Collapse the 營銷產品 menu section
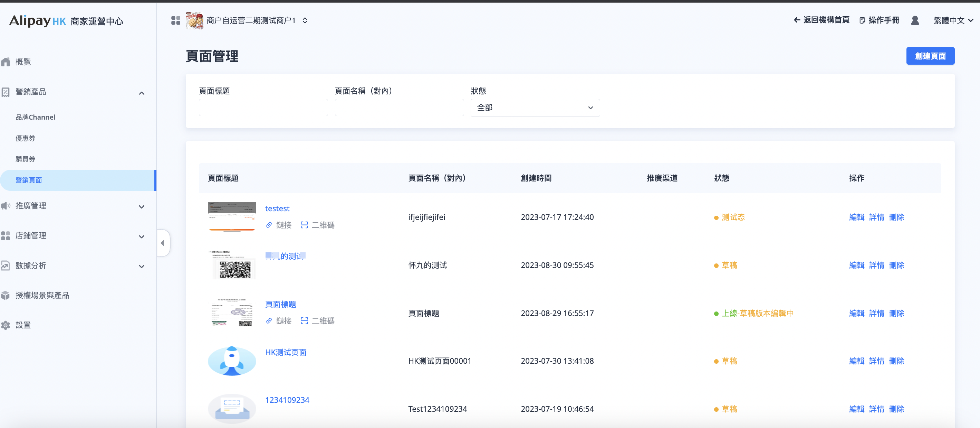 click(142, 93)
